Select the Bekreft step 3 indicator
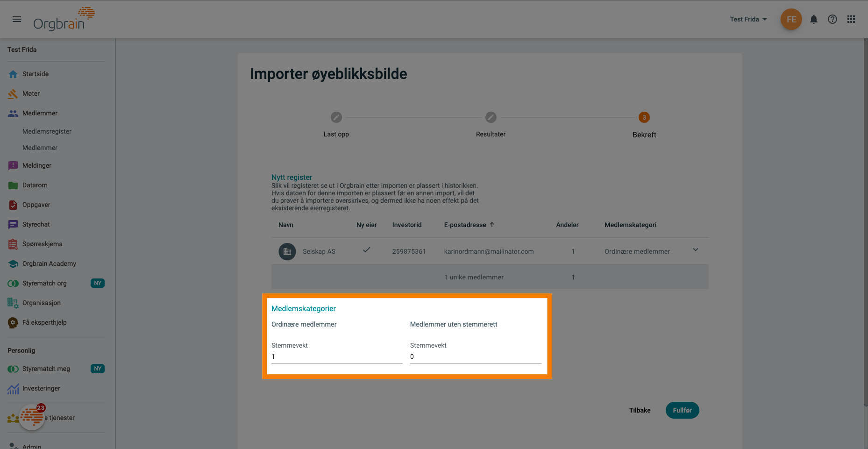This screenshot has width=868, height=449. (644, 117)
